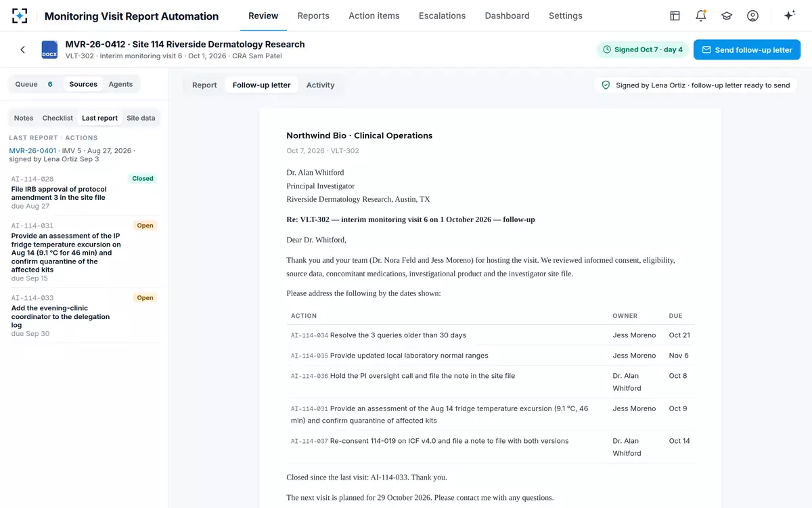
Task: Open the learning cap icon
Action: point(727,16)
